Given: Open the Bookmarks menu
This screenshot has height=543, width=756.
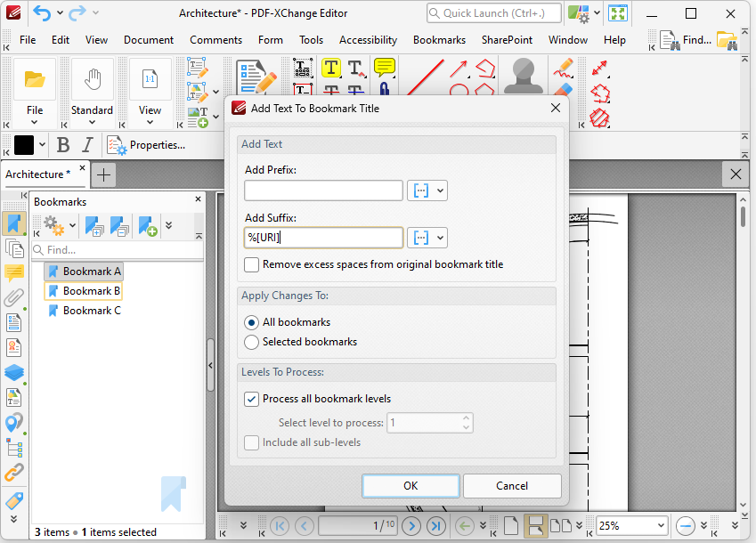Looking at the screenshot, I should click(439, 40).
